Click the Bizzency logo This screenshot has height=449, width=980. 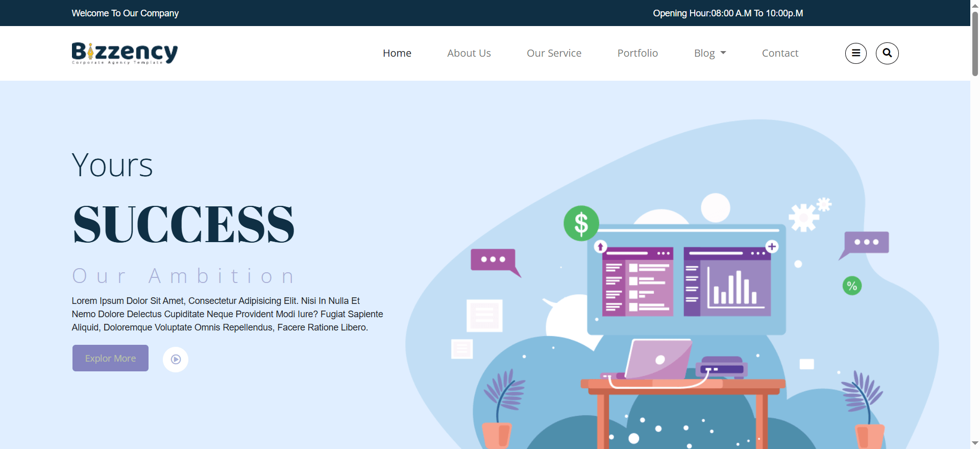point(125,53)
